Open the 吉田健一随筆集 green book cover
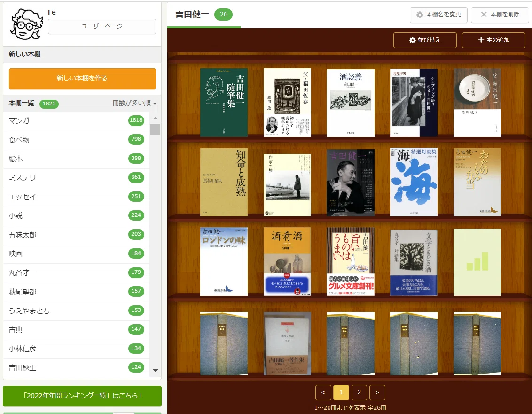 click(x=224, y=103)
